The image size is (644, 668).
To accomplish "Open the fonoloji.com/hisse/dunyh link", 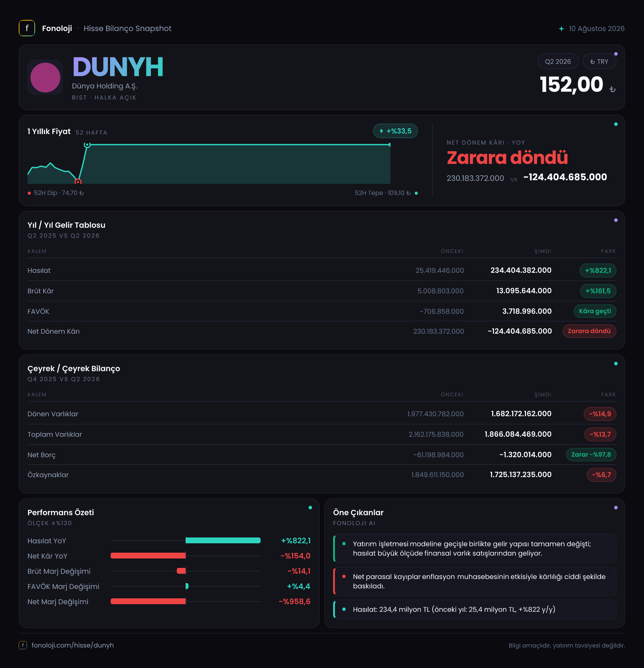I will coord(73,645).
